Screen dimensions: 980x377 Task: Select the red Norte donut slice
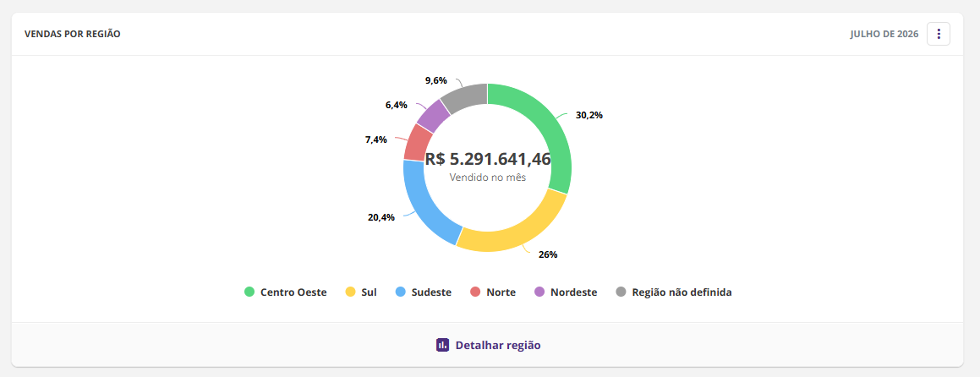pos(415,142)
